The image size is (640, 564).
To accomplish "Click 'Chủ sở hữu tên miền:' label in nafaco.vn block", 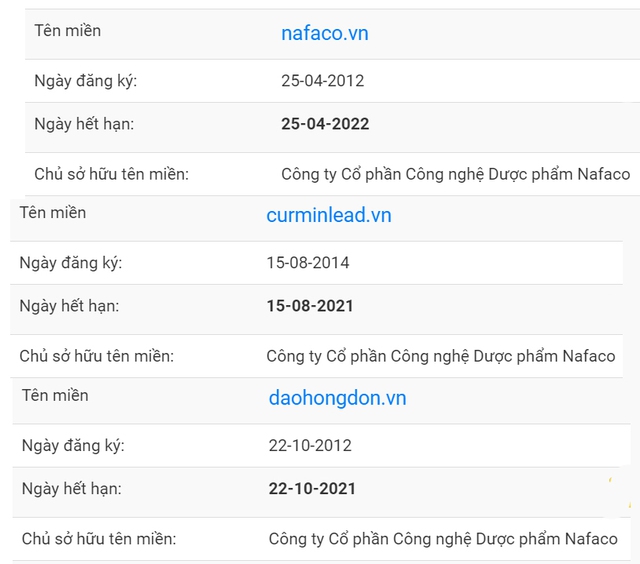I will [111, 174].
